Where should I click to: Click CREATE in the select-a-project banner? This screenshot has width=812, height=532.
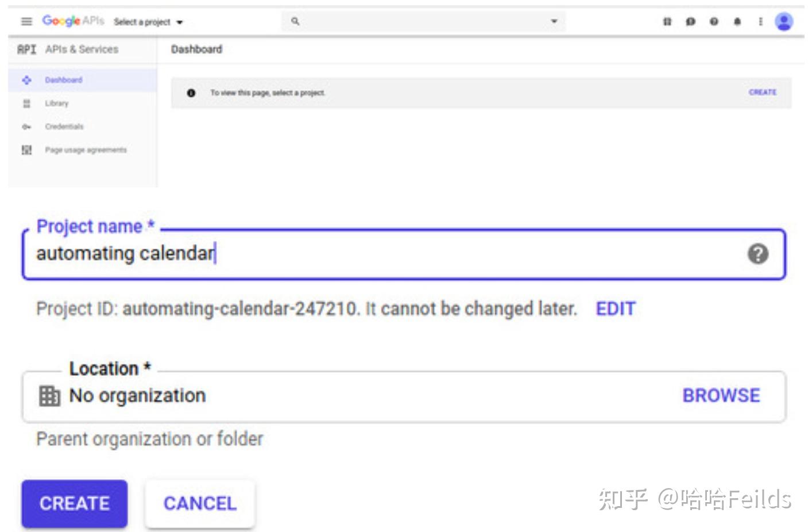coord(762,91)
